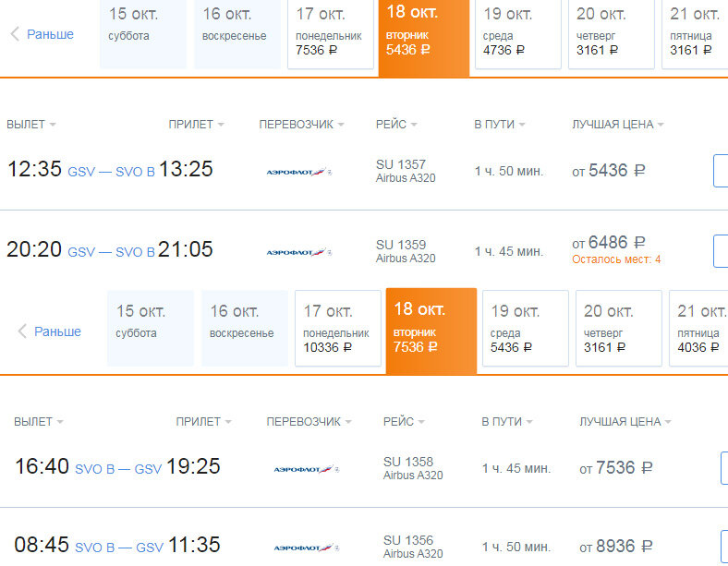Select 20 окт. return date for 3161 ₽

click(618, 329)
